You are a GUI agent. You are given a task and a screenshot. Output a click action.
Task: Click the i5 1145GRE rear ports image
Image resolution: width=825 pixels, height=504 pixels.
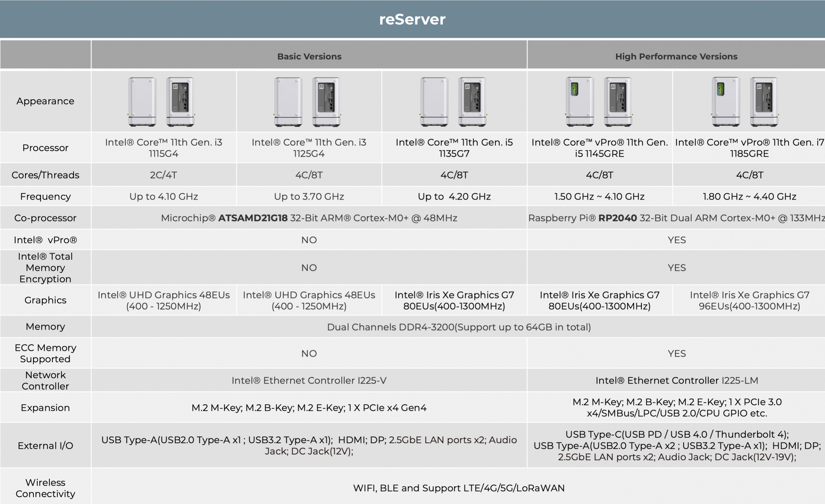[618, 102]
